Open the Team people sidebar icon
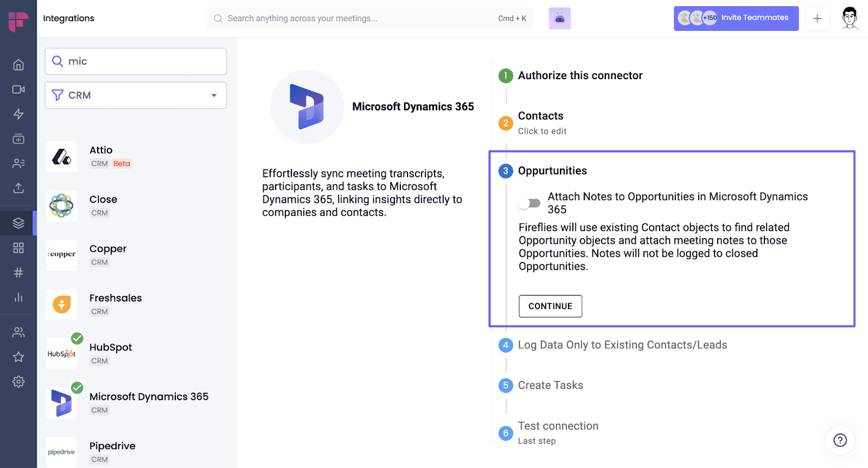Screen dimensions: 868x468 (x=18, y=332)
